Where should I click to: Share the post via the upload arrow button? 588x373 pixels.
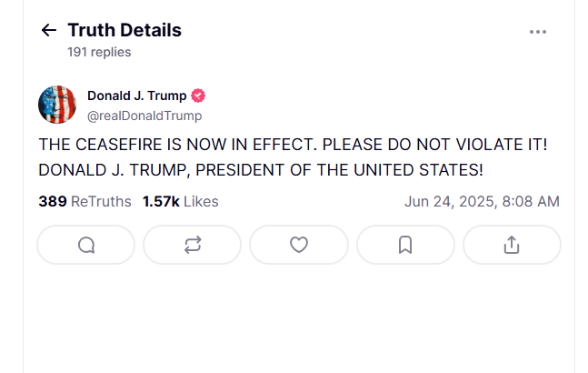click(512, 245)
